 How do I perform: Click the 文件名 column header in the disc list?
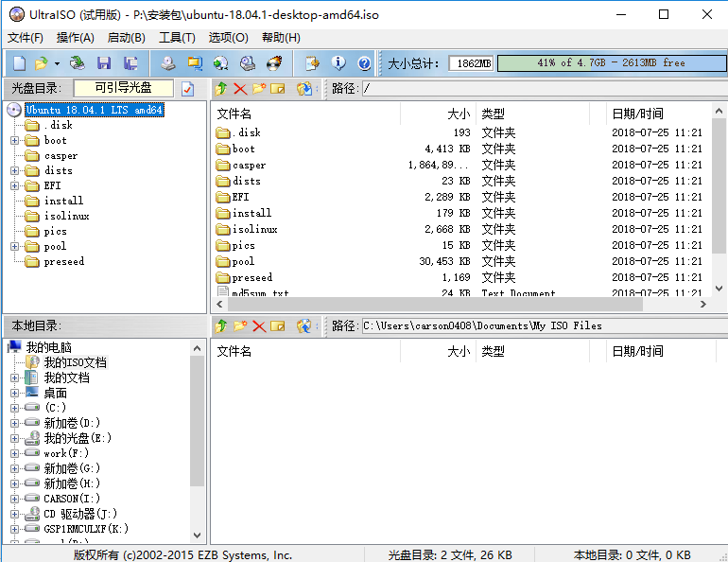tap(305, 114)
